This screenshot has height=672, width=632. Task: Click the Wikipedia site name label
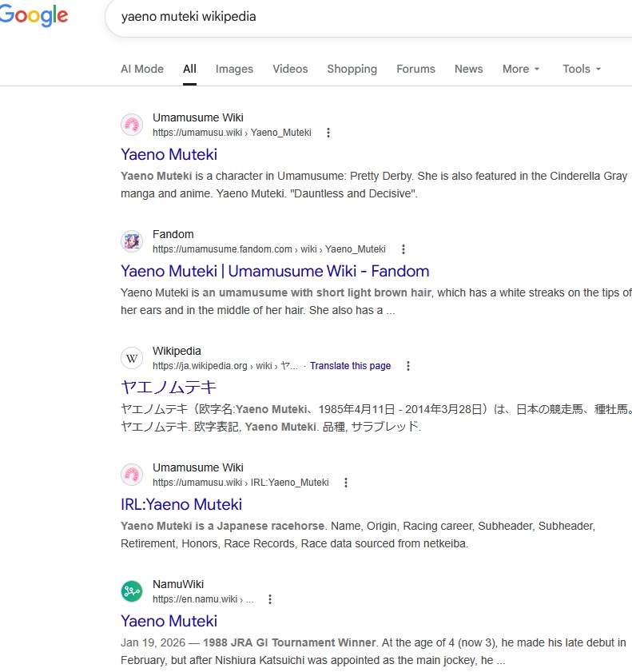point(177,351)
